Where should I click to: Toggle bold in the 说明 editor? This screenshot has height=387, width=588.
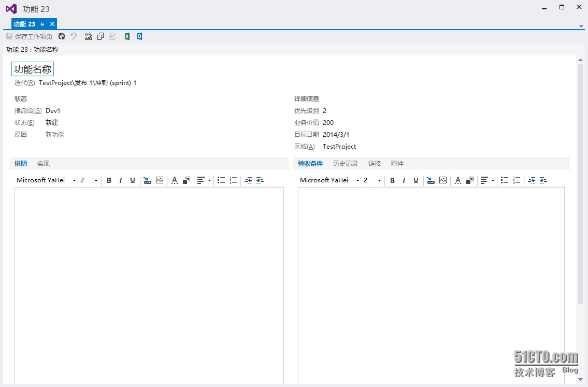pyautogui.click(x=109, y=180)
